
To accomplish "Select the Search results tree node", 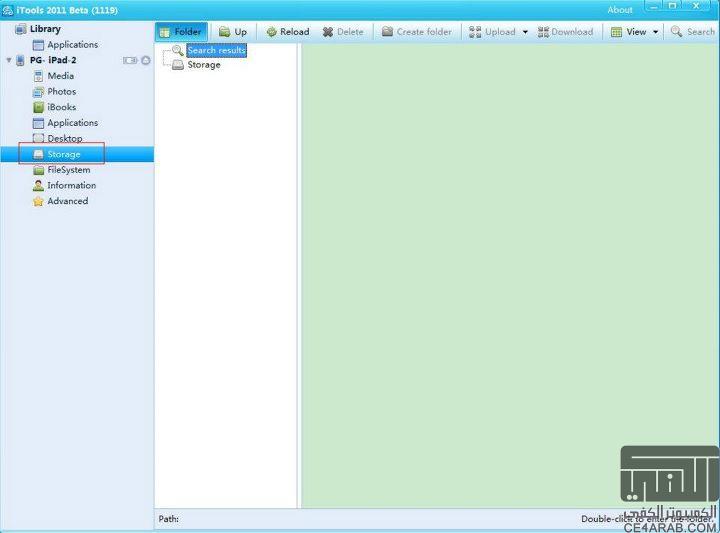I will (x=216, y=50).
